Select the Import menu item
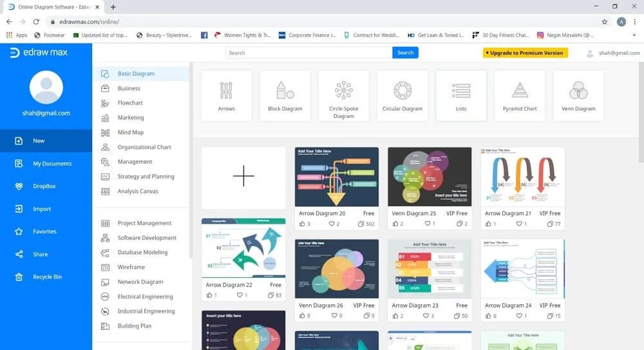The width and height of the screenshot is (644, 350). click(x=42, y=209)
